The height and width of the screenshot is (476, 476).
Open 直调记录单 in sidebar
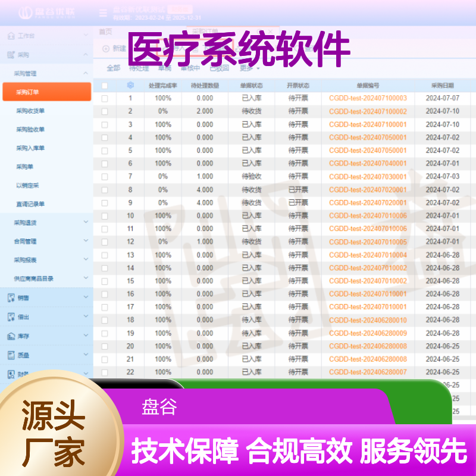click(30, 203)
